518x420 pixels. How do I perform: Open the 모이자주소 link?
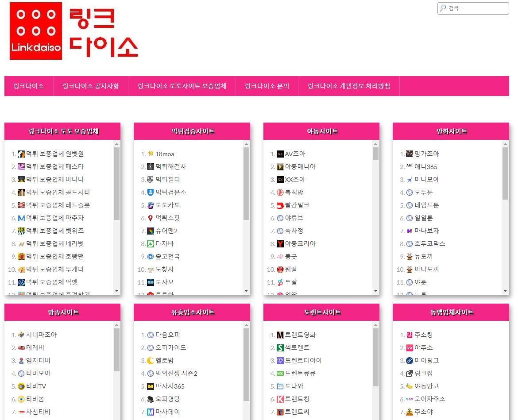point(430,399)
